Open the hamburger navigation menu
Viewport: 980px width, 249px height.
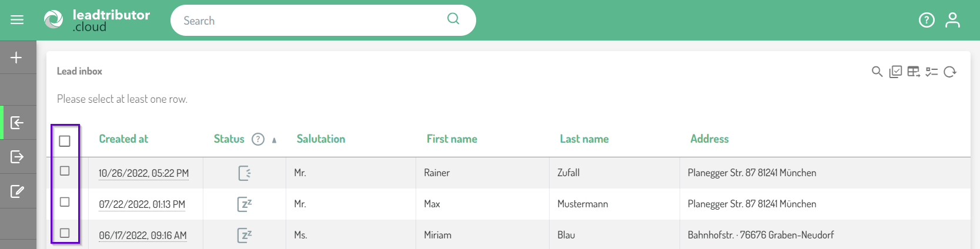coord(17,20)
